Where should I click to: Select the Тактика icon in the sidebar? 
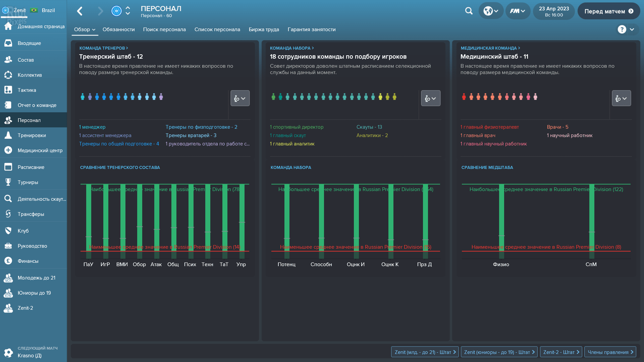7,90
